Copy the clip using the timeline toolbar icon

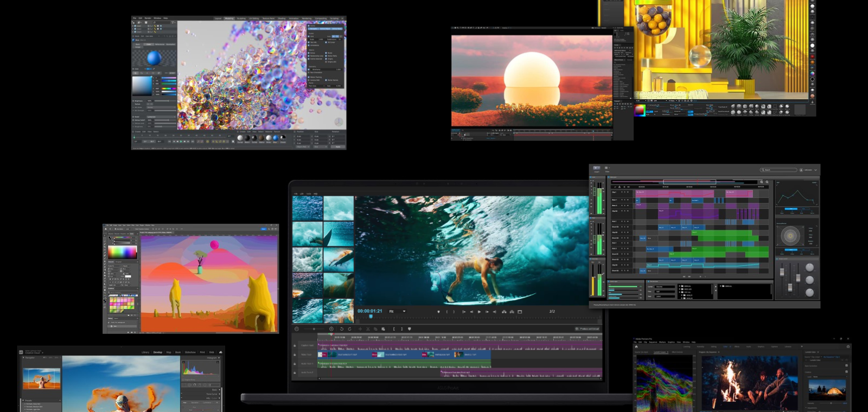375,329
